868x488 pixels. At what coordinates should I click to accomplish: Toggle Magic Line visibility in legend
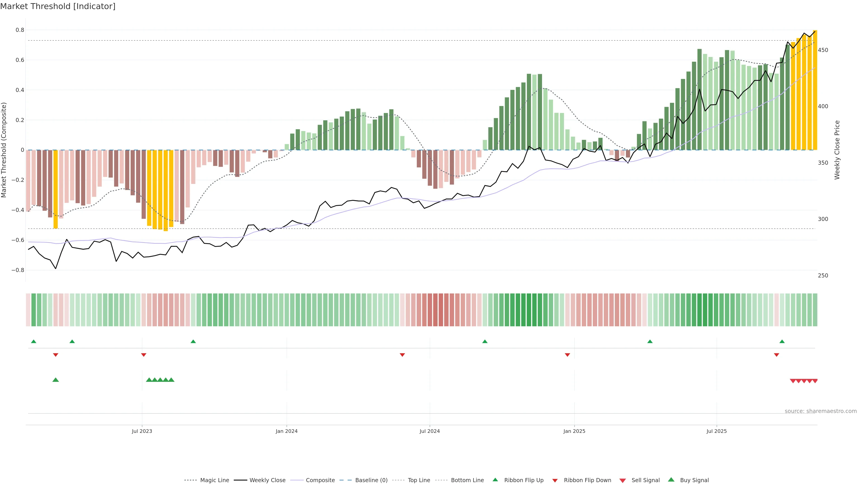[214, 480]
